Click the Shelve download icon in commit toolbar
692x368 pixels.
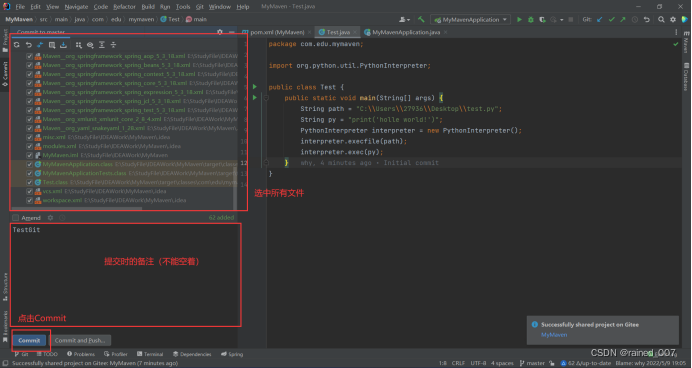tap(64, 45)
